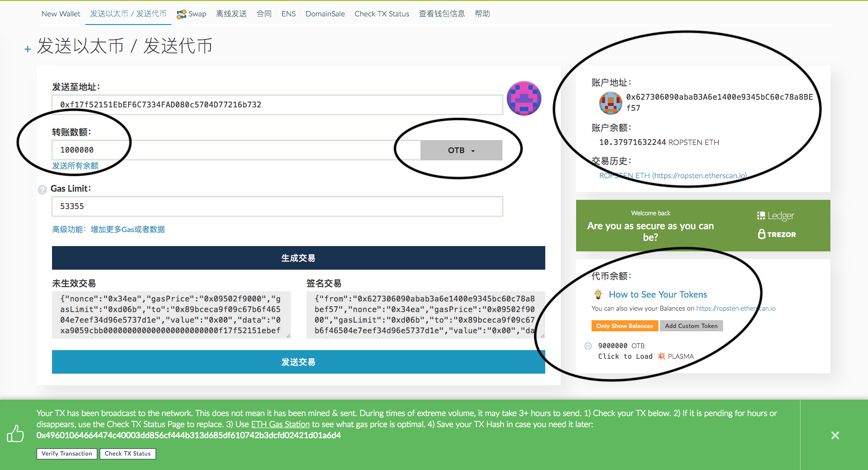This screenshot has height=470, width=868.
Task: Focus the Gas Limit input field
Action: point(277,206)
